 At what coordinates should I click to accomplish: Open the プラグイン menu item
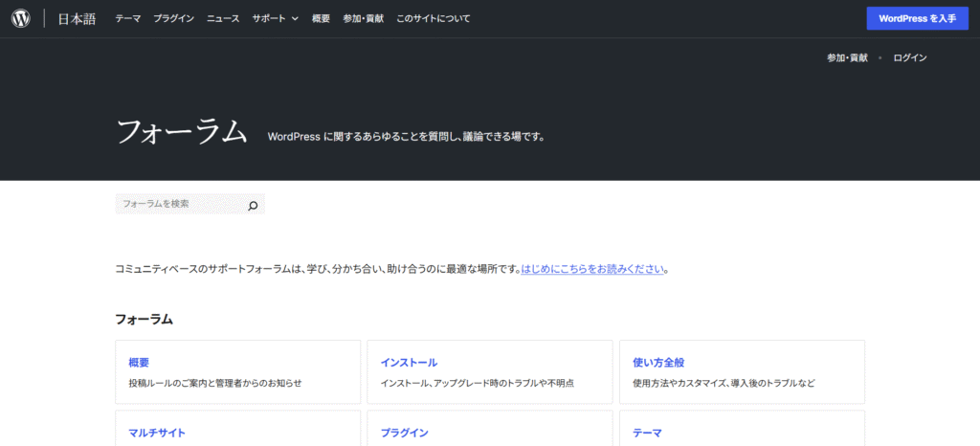tap(174, 19)
